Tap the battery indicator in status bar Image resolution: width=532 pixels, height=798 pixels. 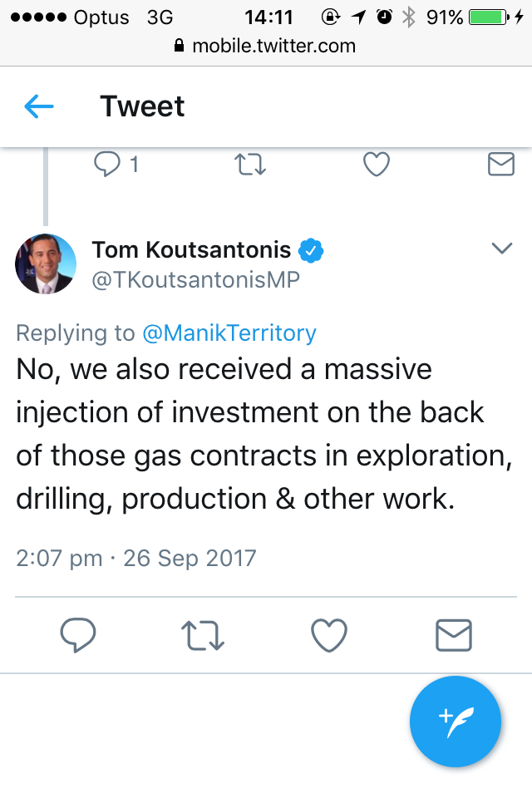490,17
